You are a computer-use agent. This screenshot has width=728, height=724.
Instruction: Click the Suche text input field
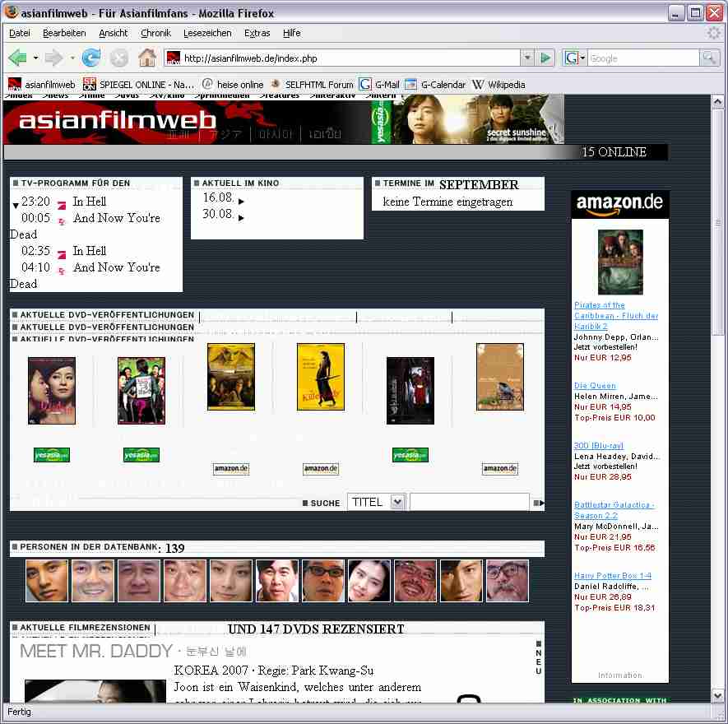pyautogui.click(x=469, y=502)
